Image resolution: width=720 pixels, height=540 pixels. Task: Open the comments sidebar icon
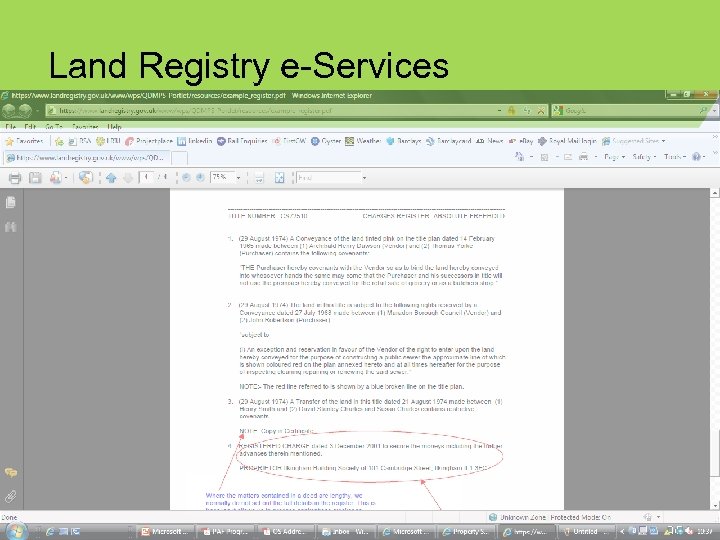(11, 472)
